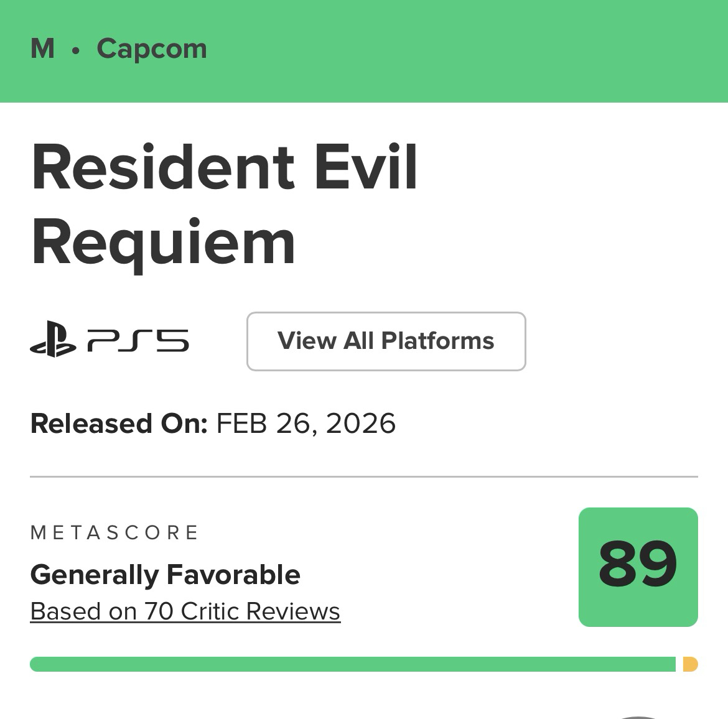
Task: Click the green 89 Metascore box
Action: 638,567
